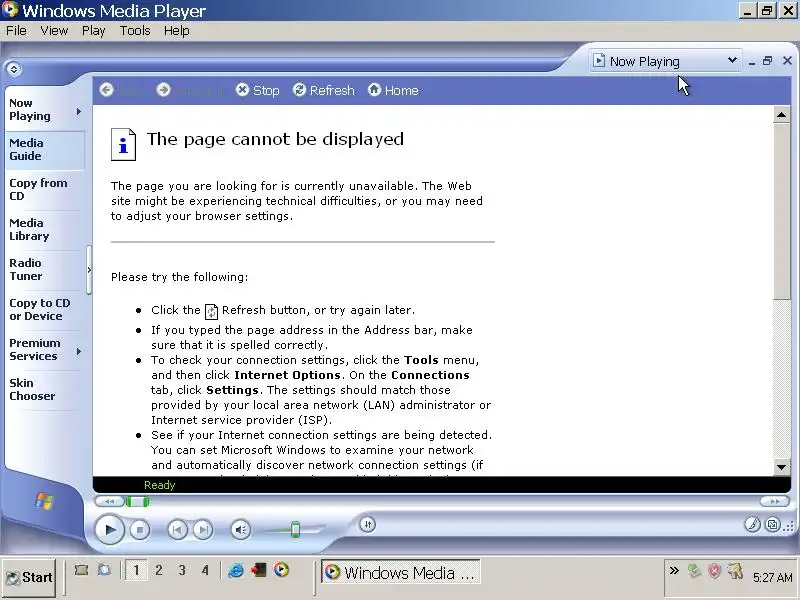Stop loading the Media Guide page

tap(258, 90)
